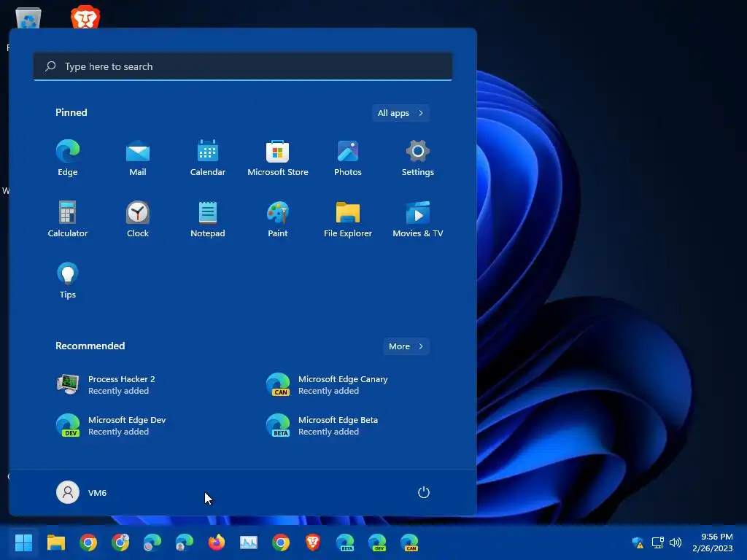The height and width of the screenshot is (560, 747).
Task: Open Edge Dev from the taskbar
Action: click(377, 542)
